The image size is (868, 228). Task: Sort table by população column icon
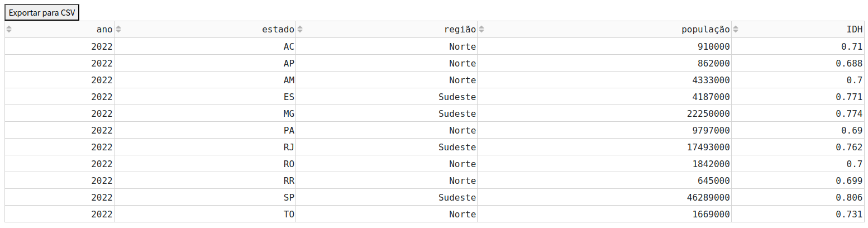(481, 30)
